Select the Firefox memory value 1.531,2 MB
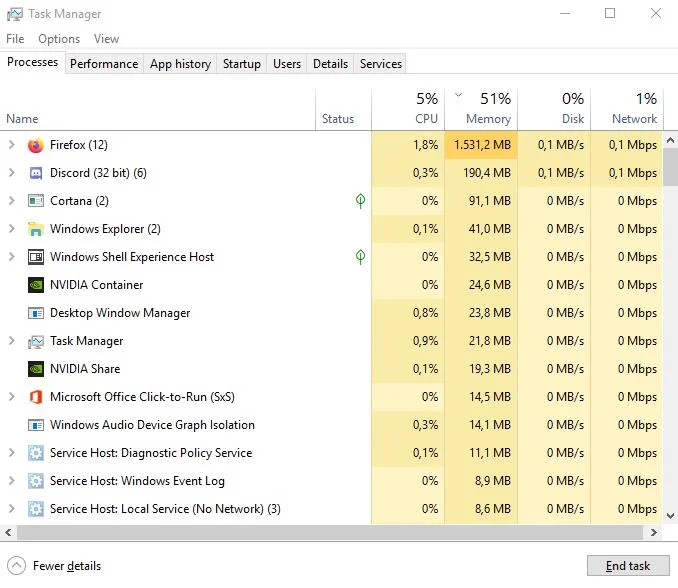The image size is (678, 588). point(481,145)
